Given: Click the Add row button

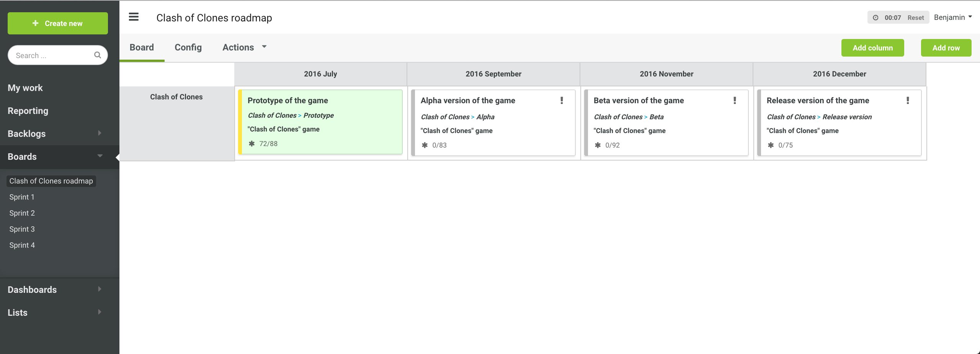Looking at the screenshot, I should (946, 48).
